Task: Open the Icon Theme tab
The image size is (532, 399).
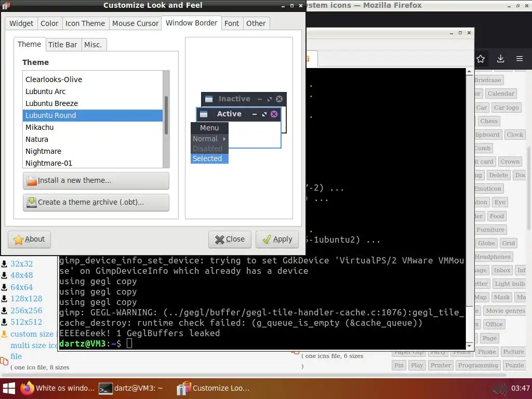Action: tap(85, 23)
